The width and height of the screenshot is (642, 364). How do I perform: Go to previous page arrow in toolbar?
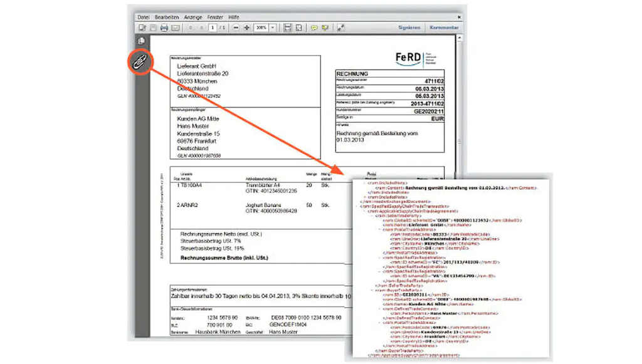pos(191,28)
